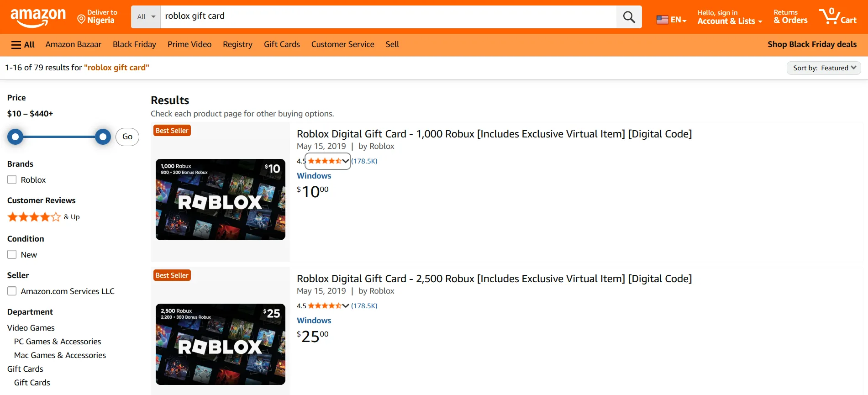Check the Amazon.com Services LLC seller box
This screenshot has width=868, height=395.
pos(12,291)
